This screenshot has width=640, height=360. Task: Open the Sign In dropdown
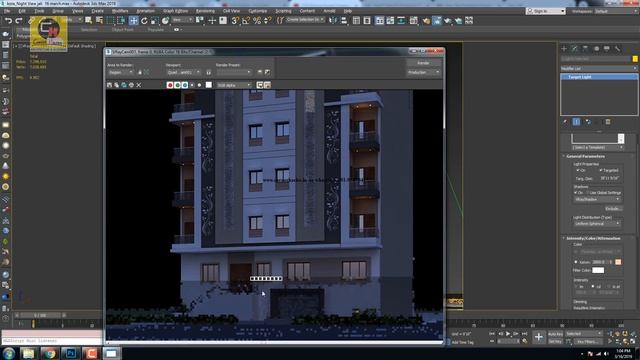click(546, 11)
